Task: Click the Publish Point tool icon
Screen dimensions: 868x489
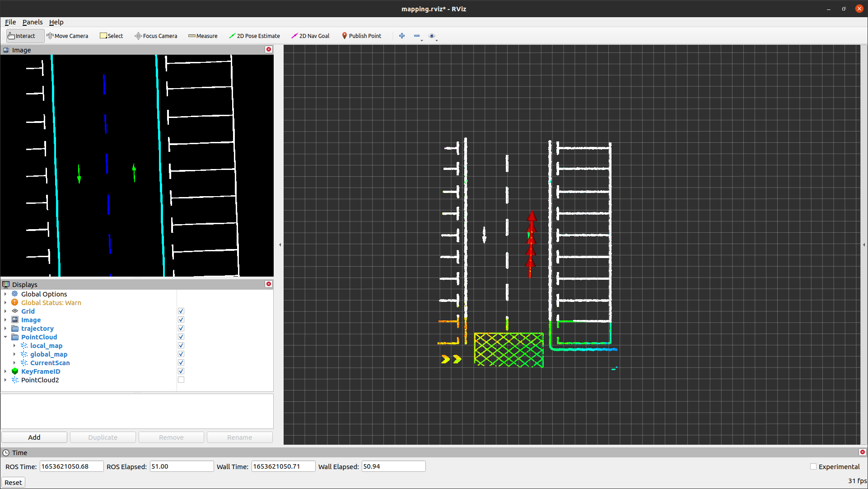Action: tap(344, 36)
